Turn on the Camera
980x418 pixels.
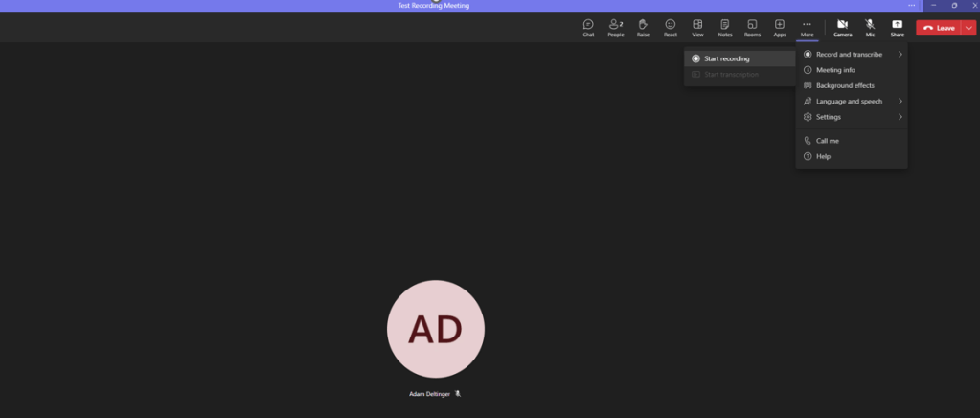pos(842,28)
